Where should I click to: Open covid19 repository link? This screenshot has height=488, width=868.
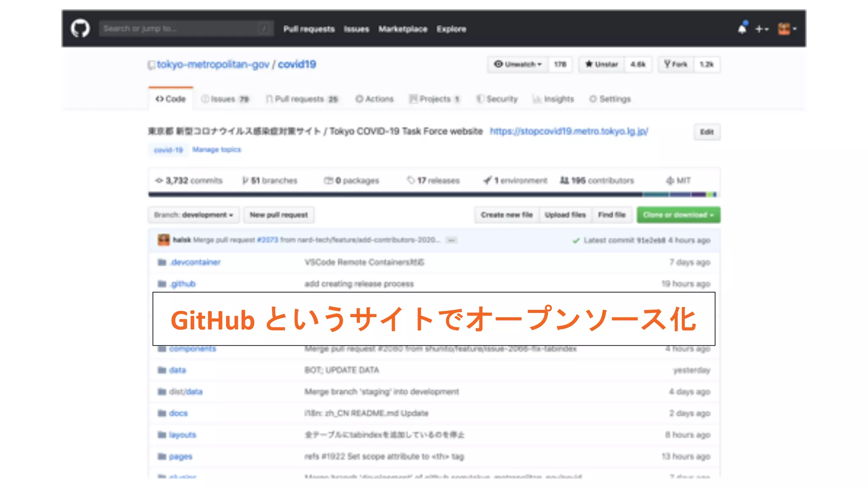pos(297,64)
